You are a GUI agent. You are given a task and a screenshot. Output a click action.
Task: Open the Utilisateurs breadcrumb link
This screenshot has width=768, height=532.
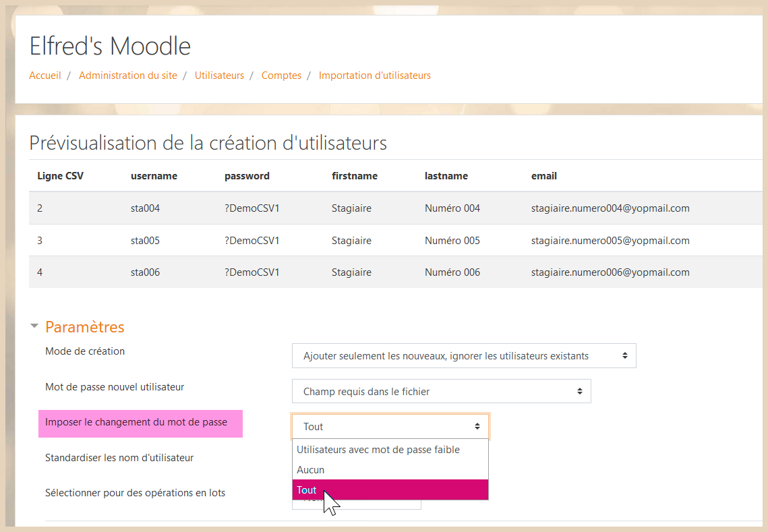pyautogui.click(x=219, y=76)
